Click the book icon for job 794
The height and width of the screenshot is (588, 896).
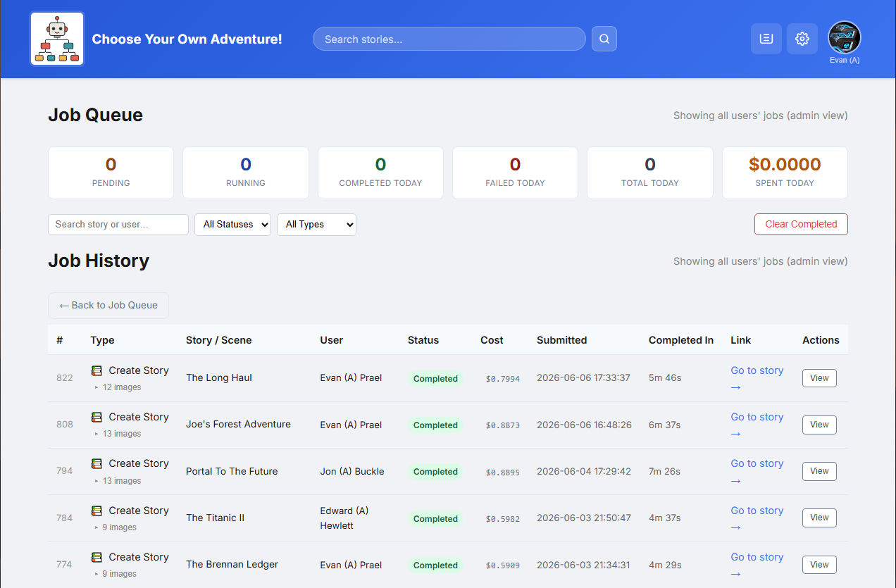click(97, 463)
